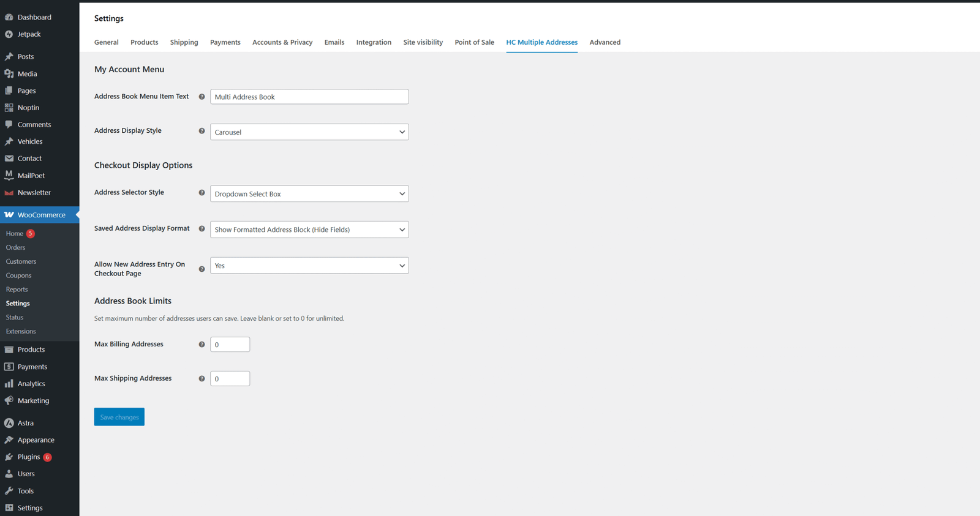
Task: Go to WooCommerce Orders submenu link
Action: [x=15, y=247]
